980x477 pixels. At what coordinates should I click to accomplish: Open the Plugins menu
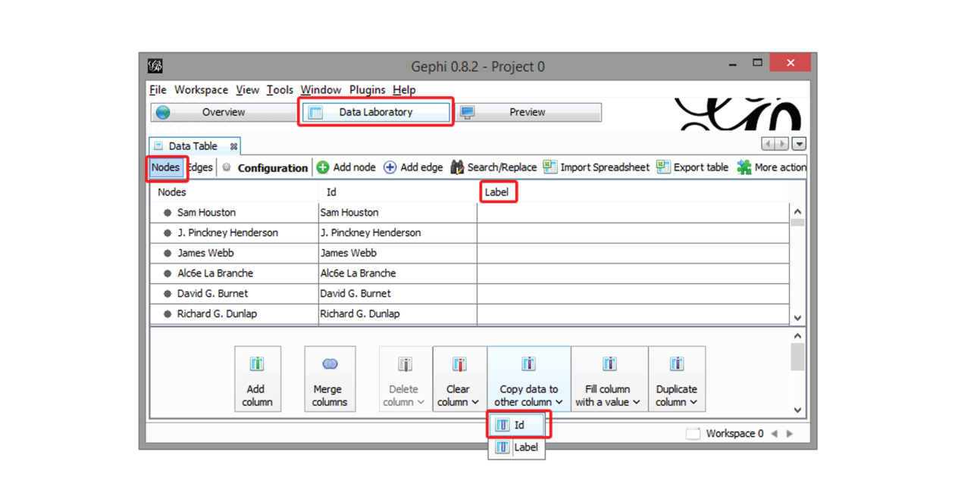click(367, 89)
